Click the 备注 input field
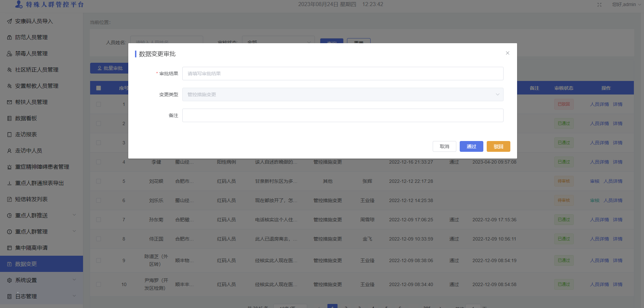Viewport: 644px width, 308px height. point(343,115)
